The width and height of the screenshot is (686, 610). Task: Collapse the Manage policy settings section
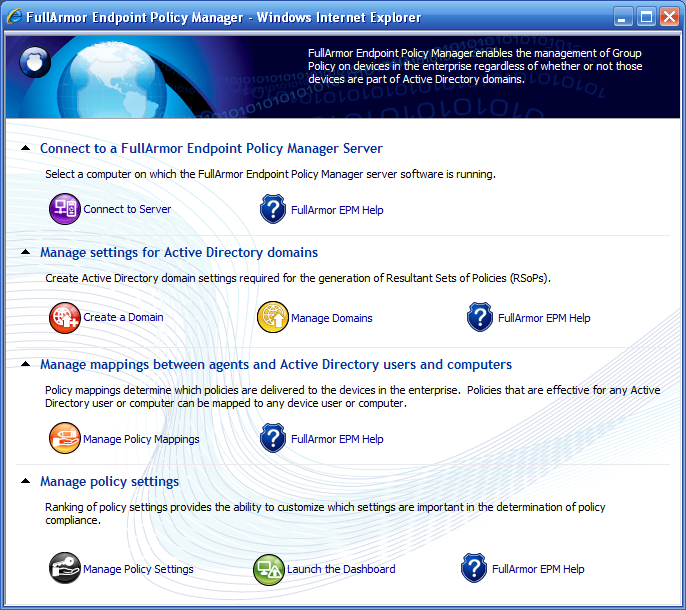tap(26, 481)
